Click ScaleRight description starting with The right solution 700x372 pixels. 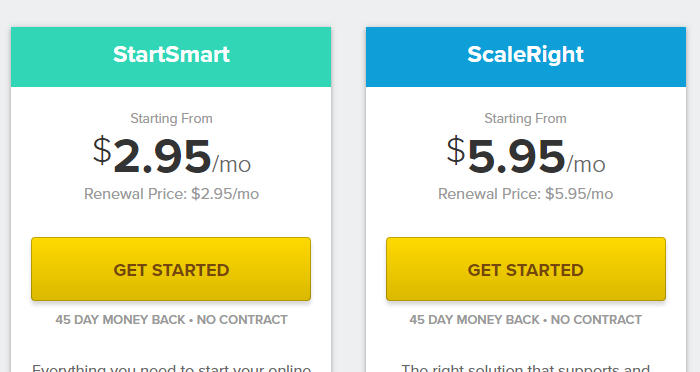tap(525, 368)
